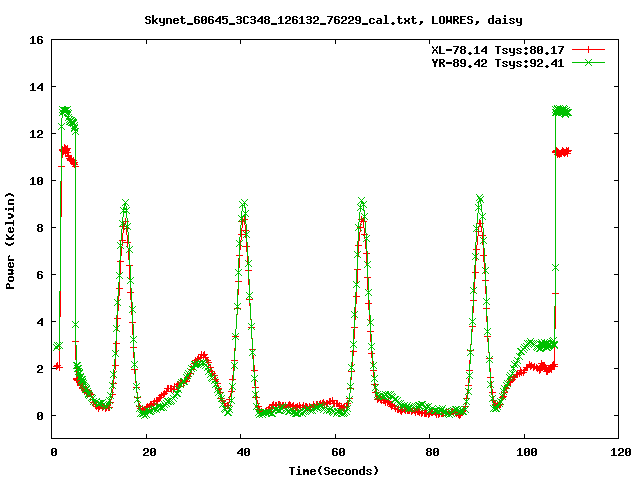Image resolution: width=640 pixels, height=480 pixels.
Task: Click y-axis tick label '6'
Action: pos(40,275)
